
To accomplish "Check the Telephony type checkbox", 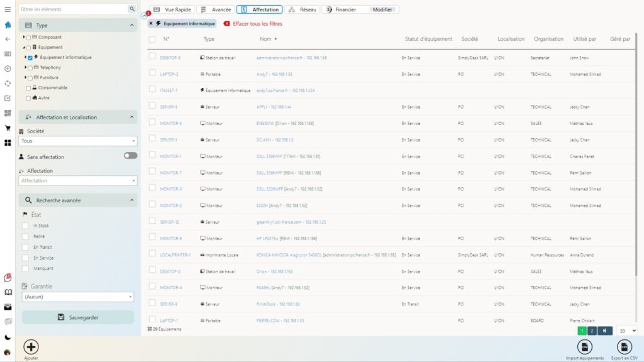I will point(30,68).
